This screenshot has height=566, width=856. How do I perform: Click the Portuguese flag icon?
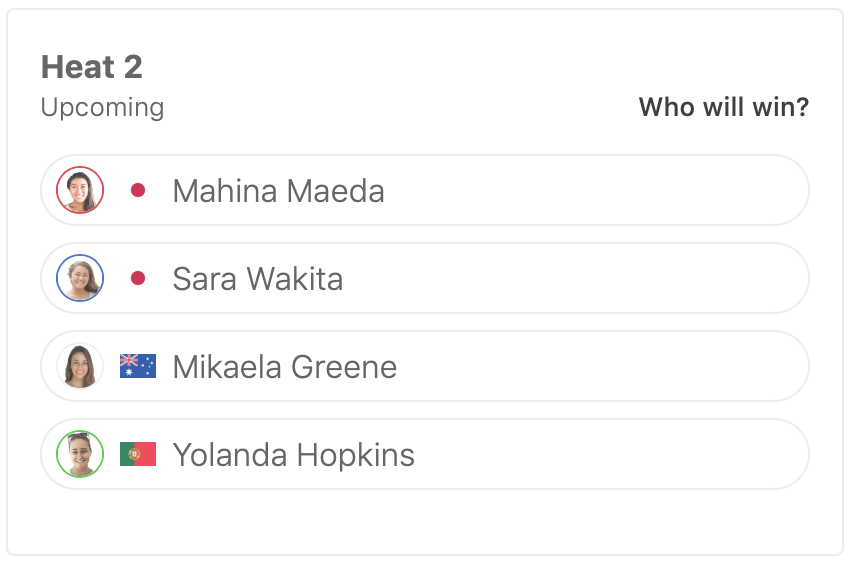coord(138,454)
